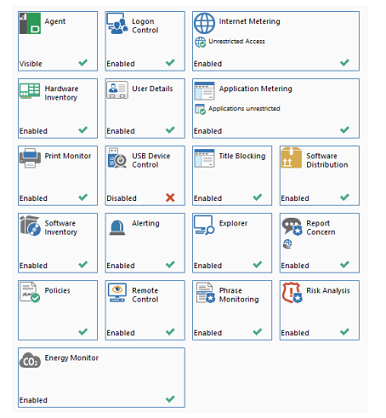Click the Explorer monitor search icon
Viewport: 386px width, 418px height.
pos(204,225)
